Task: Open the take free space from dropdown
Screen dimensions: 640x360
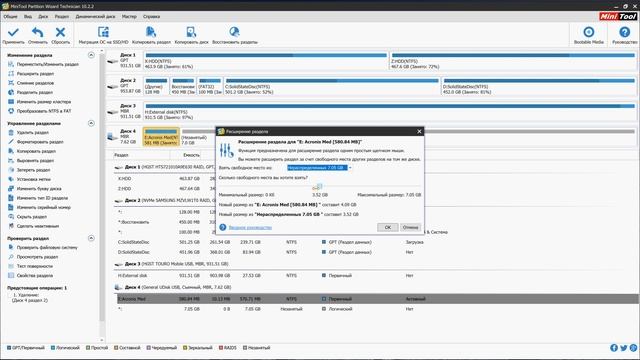Action: point(319,168)
